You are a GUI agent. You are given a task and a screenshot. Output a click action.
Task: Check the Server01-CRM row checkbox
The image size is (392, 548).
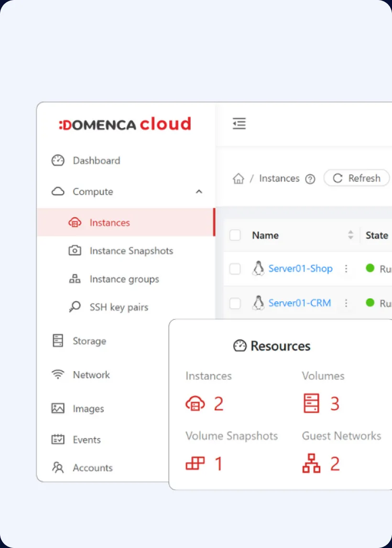tap(235, 303)
